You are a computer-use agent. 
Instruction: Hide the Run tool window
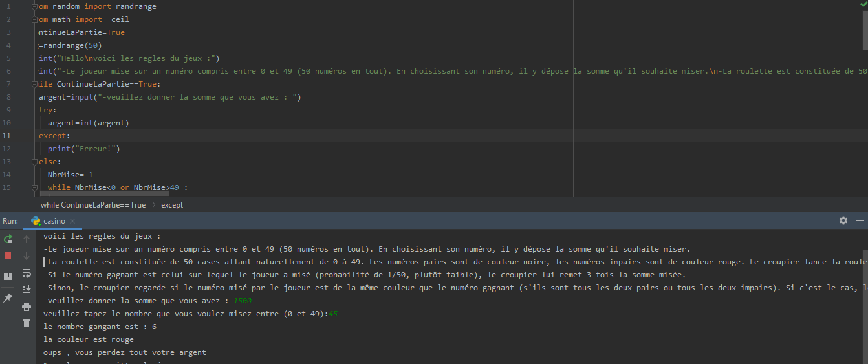click(859, 220)
